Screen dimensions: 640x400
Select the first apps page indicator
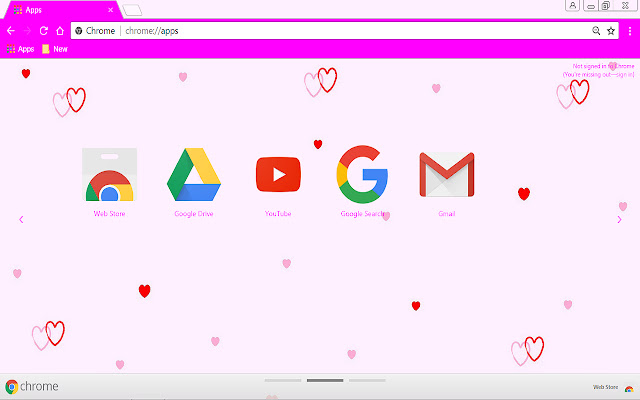(283, 380)
